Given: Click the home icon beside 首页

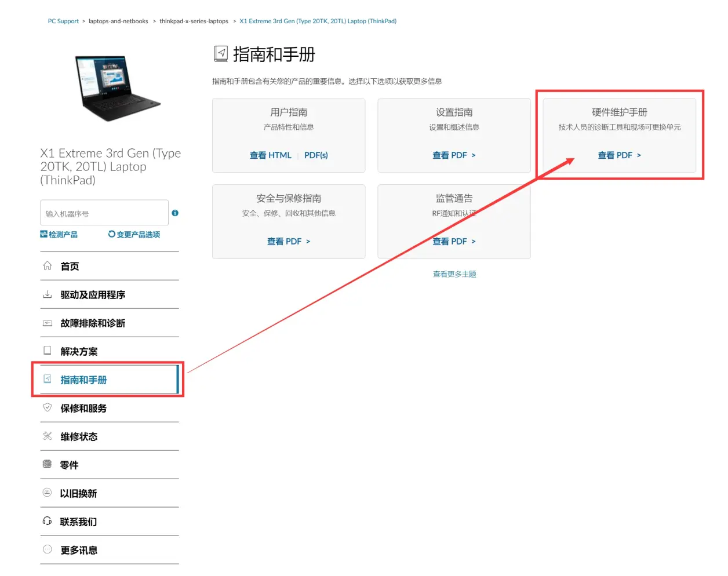Looking at the screenshot, I should (48, 265).
